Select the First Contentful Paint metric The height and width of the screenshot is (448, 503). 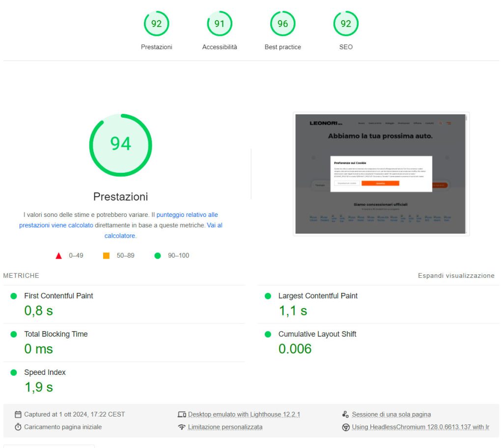[x=58, y=296]
